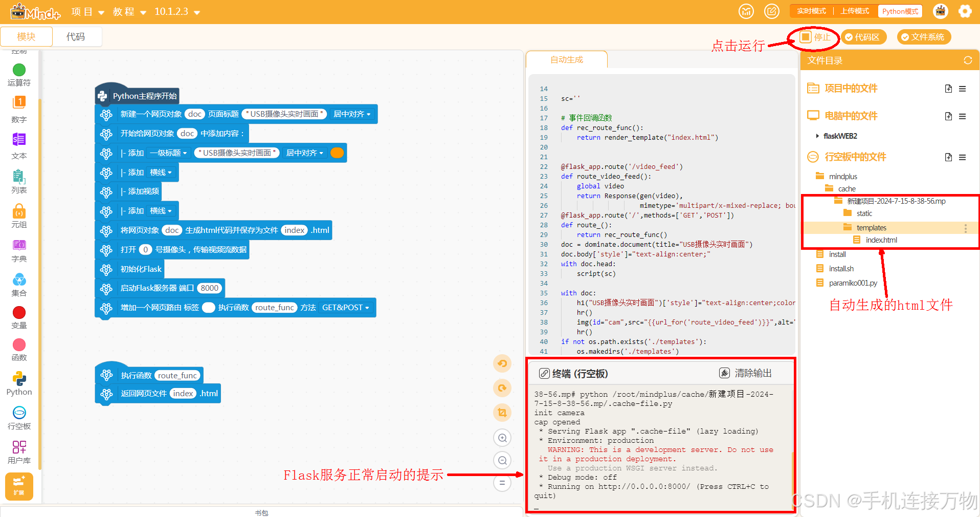Screen dimensions: 980x517
Task: Switch to 实时模式
Action: click(811, 11)
